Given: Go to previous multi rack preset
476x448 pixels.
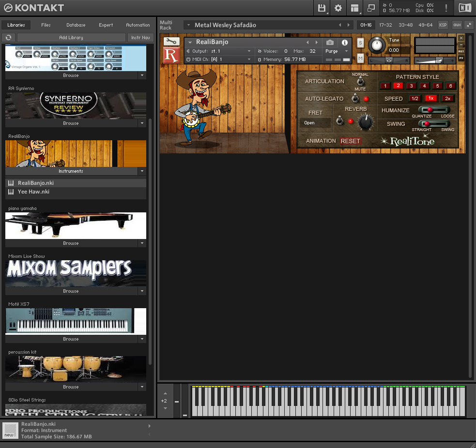Looking at the screenshot, I should click(340, 25).
